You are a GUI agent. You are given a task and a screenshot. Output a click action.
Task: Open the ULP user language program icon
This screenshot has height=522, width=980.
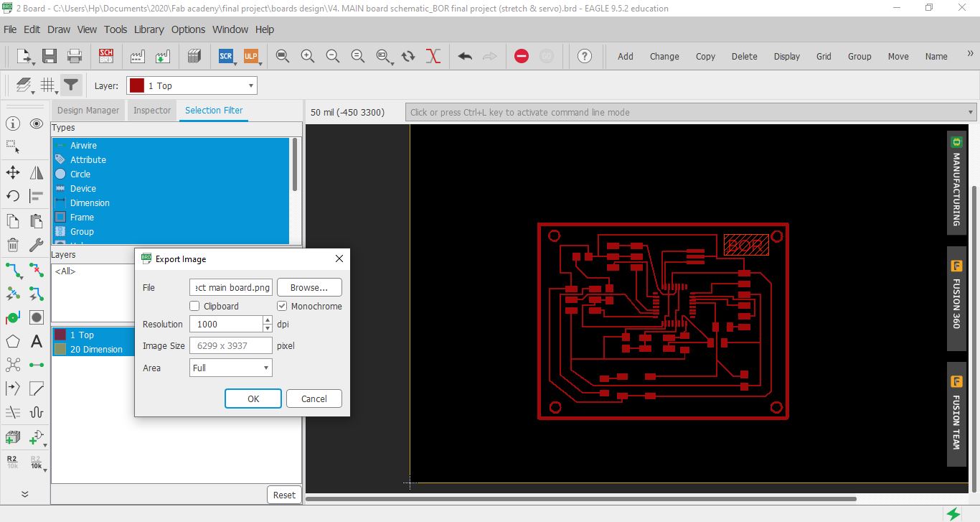(x=250, y=56)
